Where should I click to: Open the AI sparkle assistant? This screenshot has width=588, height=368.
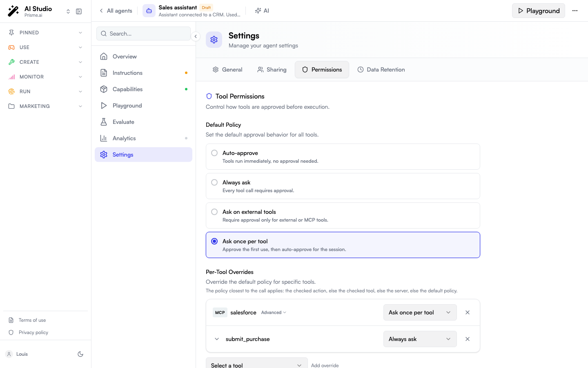click(262, 11)
